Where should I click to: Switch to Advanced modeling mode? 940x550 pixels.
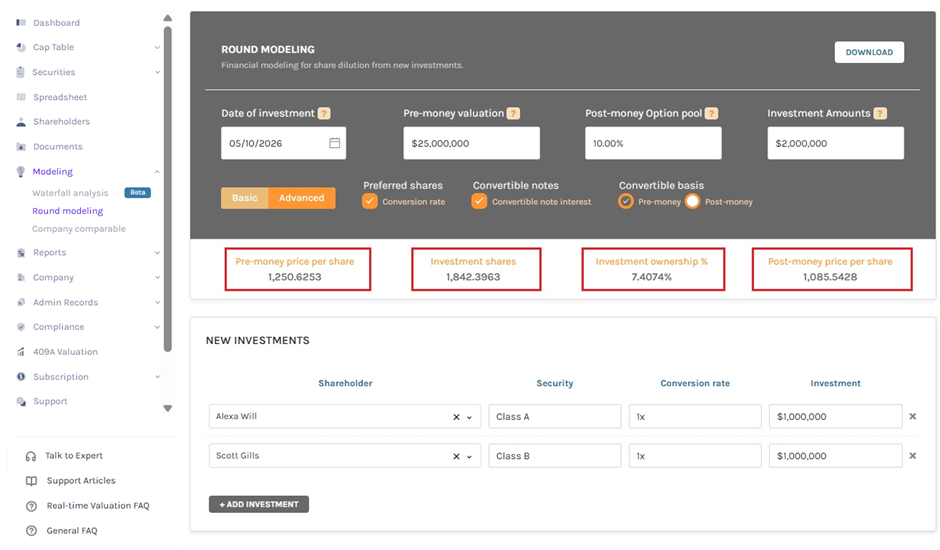pyautogui.click(x=302, y=198)
